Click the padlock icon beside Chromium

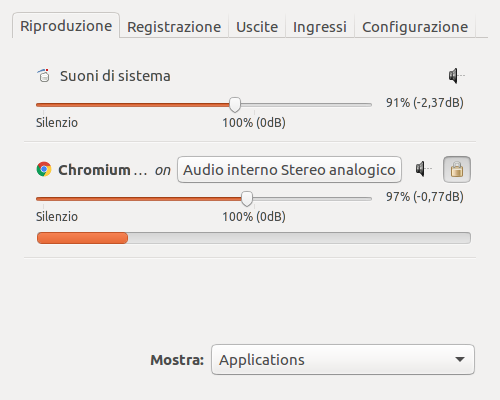(x=457, y=169)
